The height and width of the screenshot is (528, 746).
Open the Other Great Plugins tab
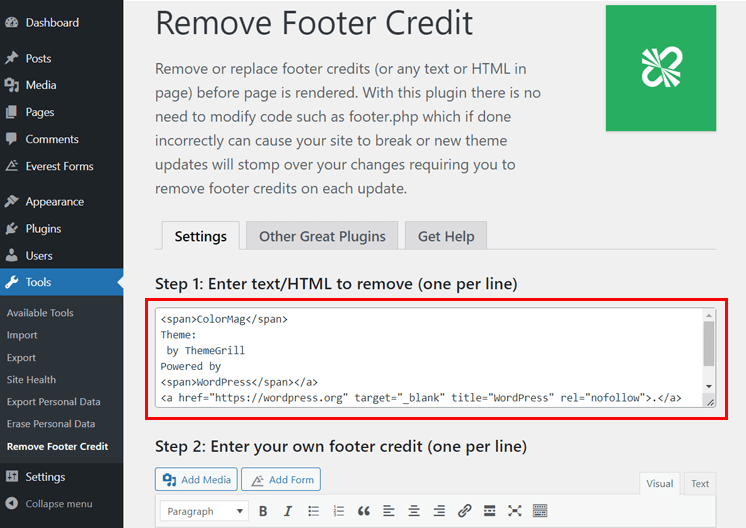tap(322, 235)
